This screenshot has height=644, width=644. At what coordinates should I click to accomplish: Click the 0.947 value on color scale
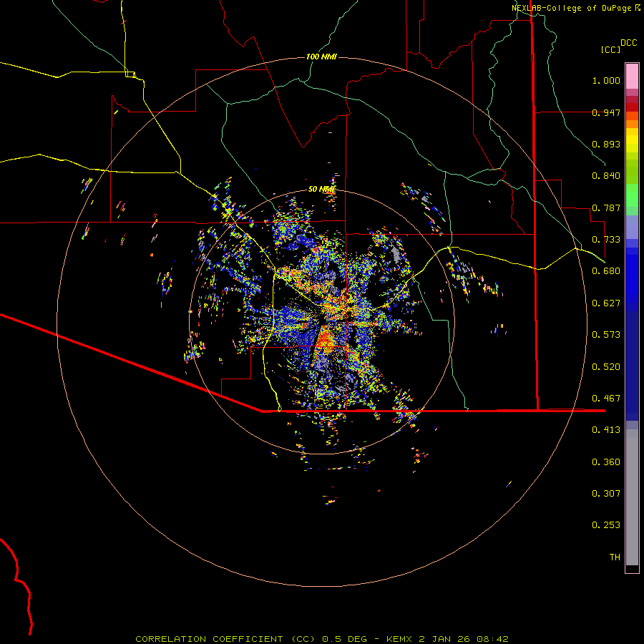tap(606, 112)
